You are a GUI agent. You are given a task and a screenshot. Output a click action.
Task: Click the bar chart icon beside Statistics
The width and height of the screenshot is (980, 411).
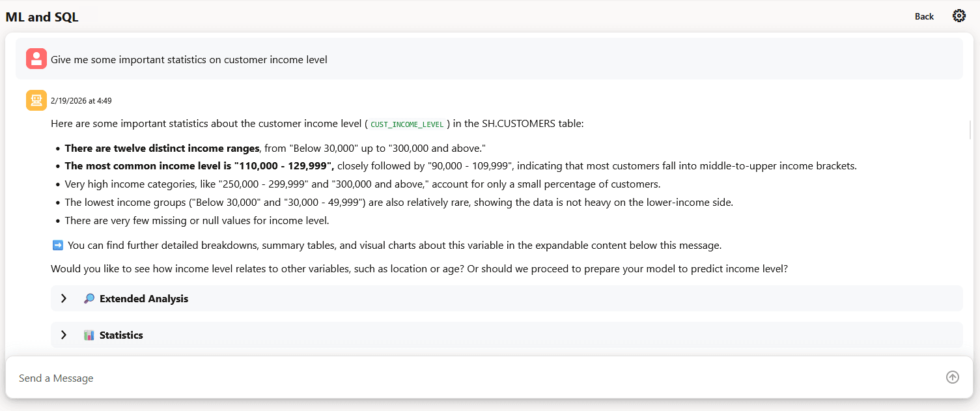[89, 335]
